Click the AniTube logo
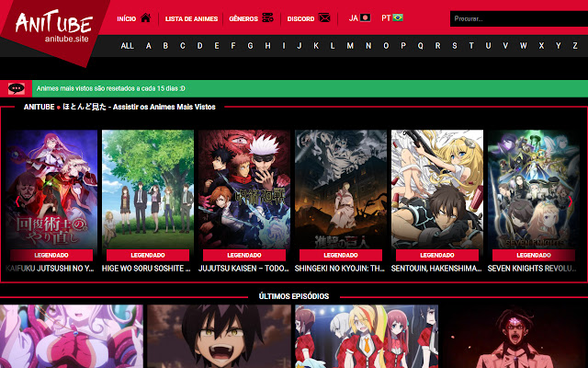Screen dimensions: 588x368 coord(53,28)
